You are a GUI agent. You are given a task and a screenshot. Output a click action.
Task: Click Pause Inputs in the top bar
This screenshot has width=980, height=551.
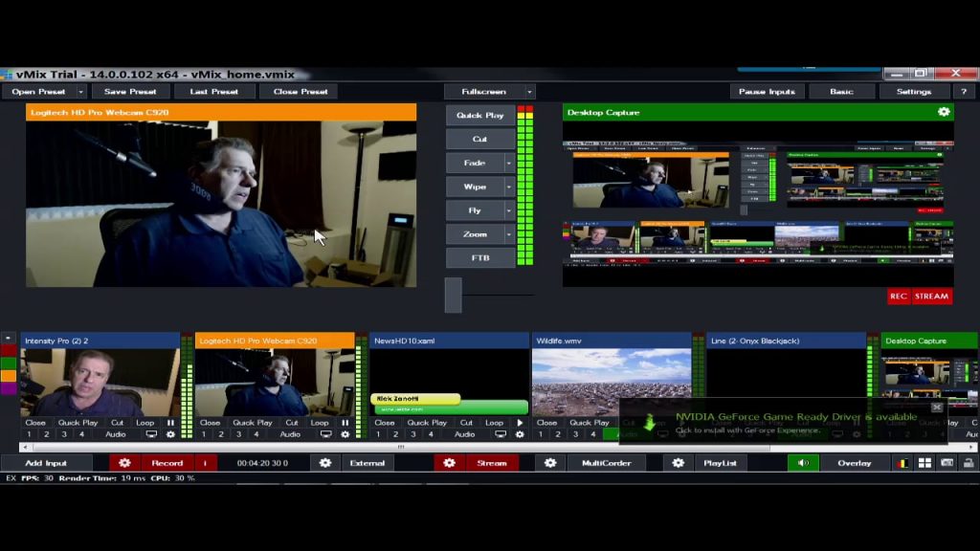click(767, 91)
